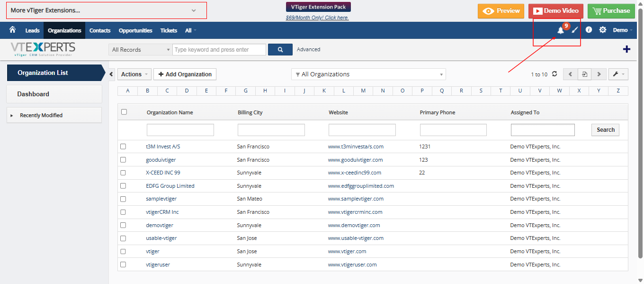Open the Demo user menu
Viewport: 644px width, 284px height.
click(x=622, y=30)
